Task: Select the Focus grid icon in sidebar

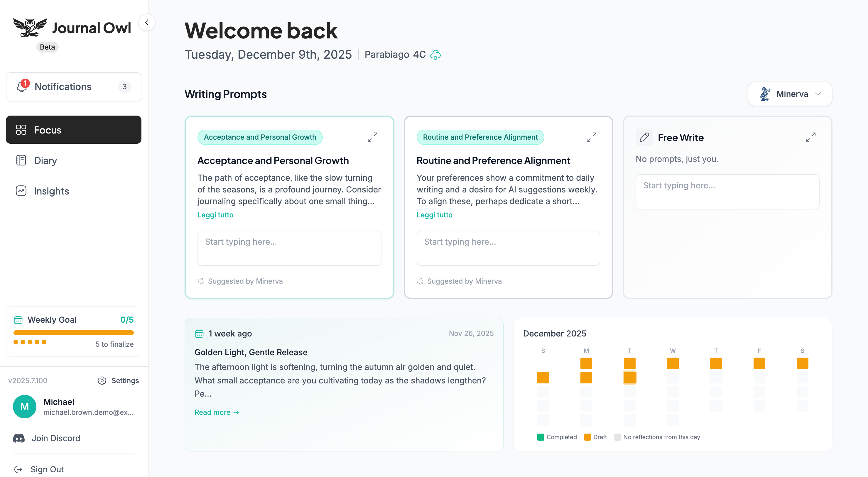Action: point(21,130)
